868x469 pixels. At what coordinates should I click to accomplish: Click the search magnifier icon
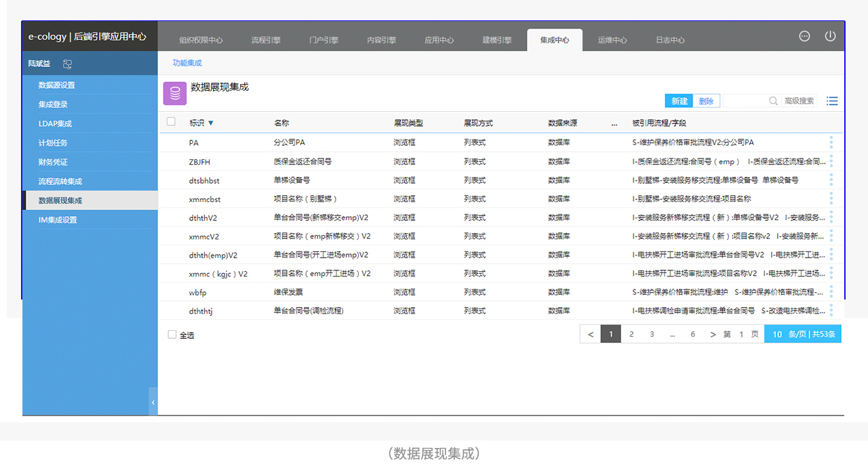click(x=773, y=101)
